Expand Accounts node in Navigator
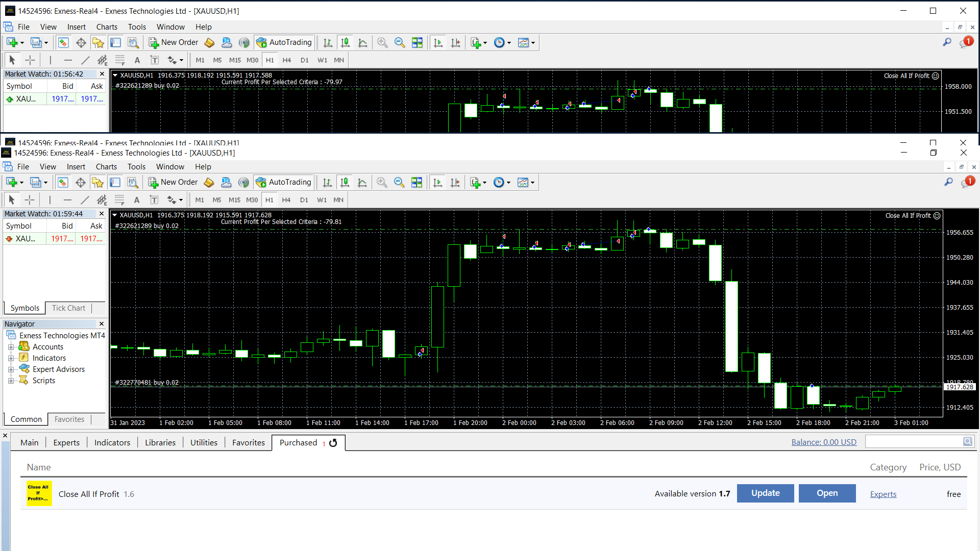This screenshot has height=551, width=980. pyautogui.click(x=11, y=347)
